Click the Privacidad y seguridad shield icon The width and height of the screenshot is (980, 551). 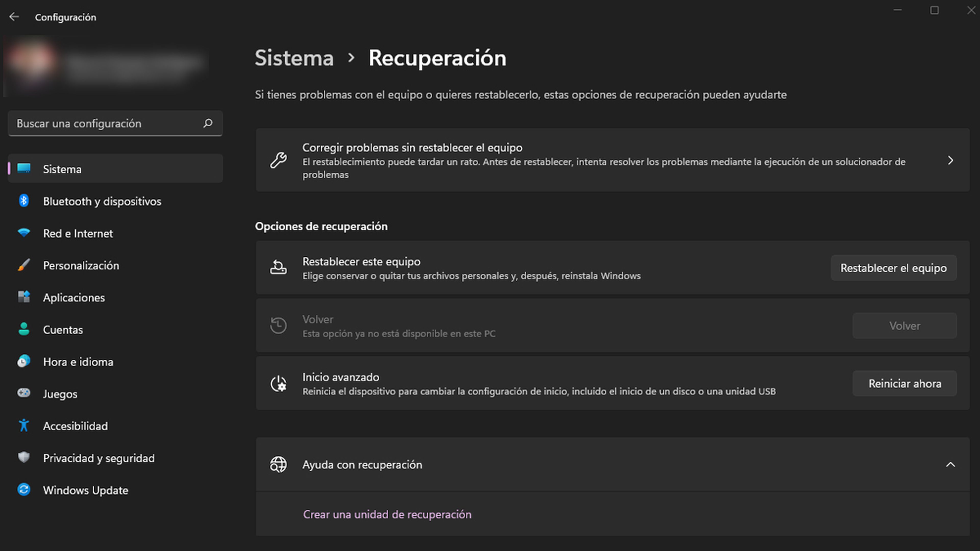23,457
